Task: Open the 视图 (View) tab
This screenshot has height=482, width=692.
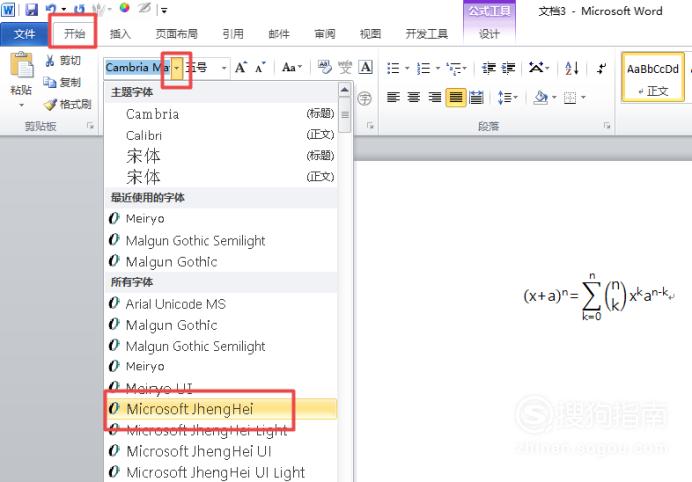Action: (x=370, y=34)
